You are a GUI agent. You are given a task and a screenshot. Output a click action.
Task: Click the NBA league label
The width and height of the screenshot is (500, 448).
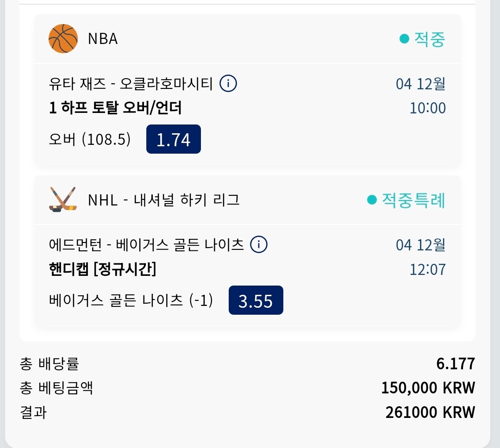103,39
